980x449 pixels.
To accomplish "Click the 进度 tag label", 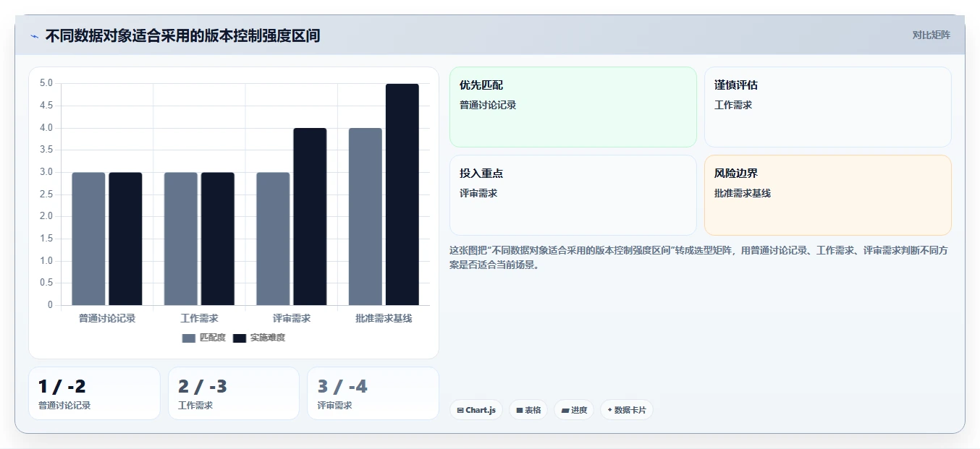I will click(579, 410).
